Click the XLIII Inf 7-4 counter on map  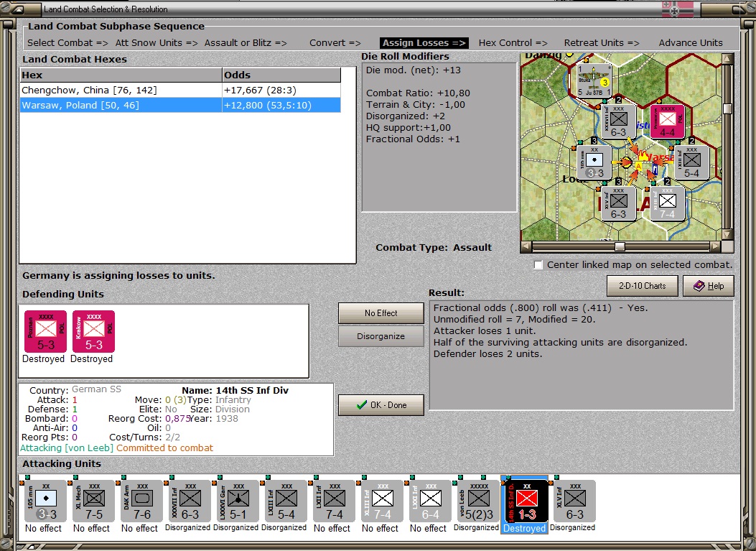coord(667,203)
